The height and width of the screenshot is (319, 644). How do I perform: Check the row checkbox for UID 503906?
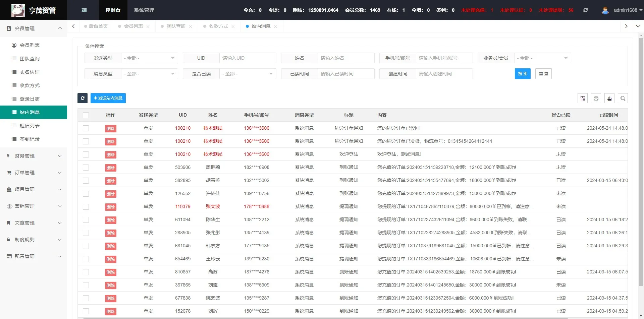point(86,168)
